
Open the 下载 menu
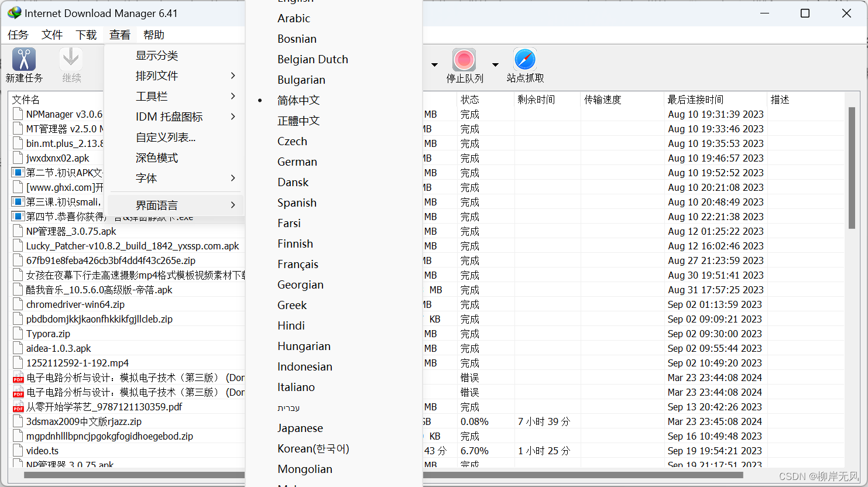(86, 35)
